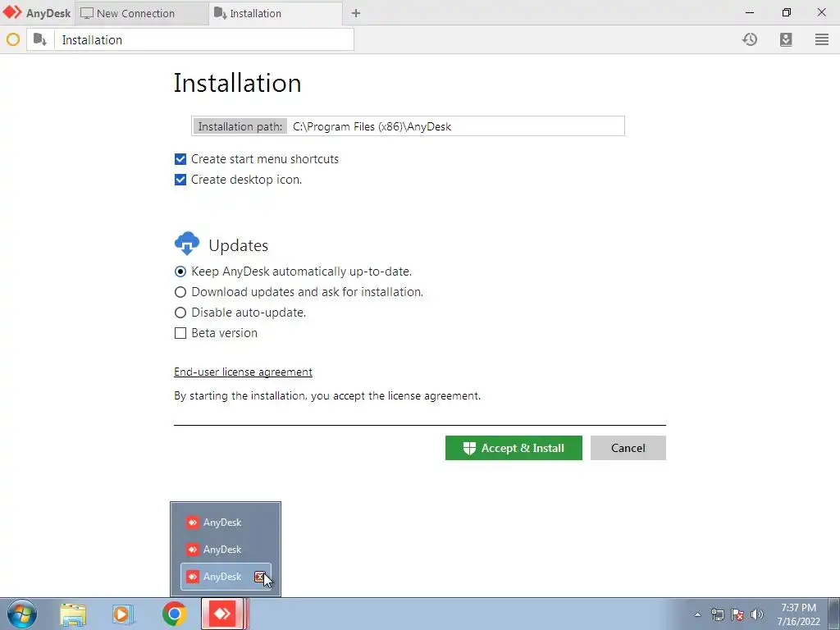Open Windows Explorer from the taskbar
Image resolution: width=840 pixels, height=630 pixels.
[x=73, y=614]
